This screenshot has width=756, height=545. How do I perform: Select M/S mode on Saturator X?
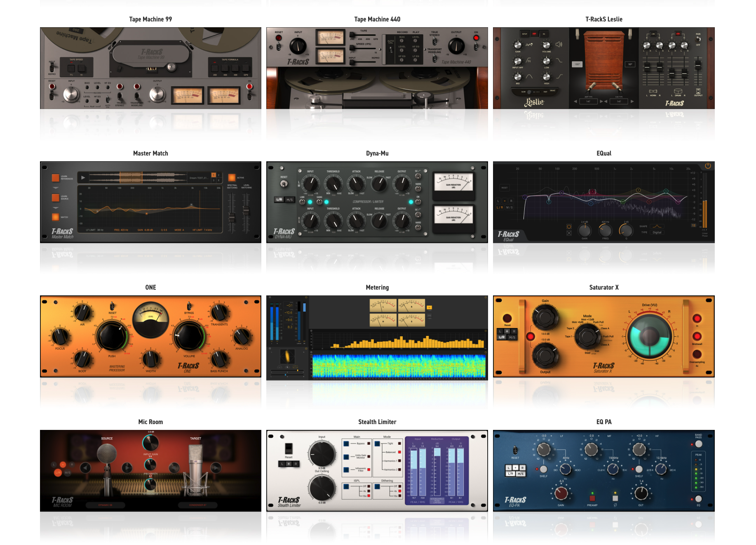pyautogui.click(x=512, y=337)
